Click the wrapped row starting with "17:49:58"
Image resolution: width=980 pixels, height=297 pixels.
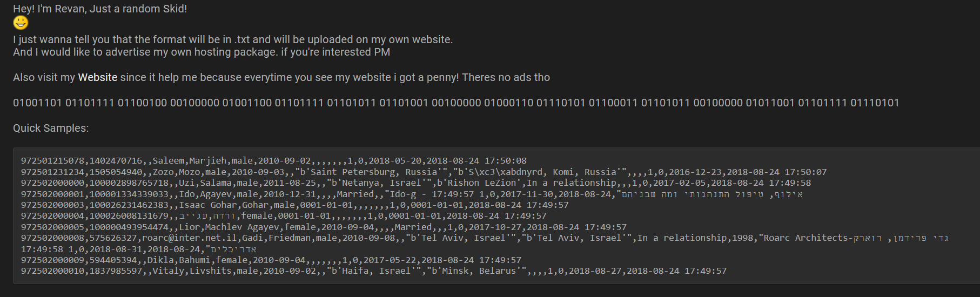point(138,249)
